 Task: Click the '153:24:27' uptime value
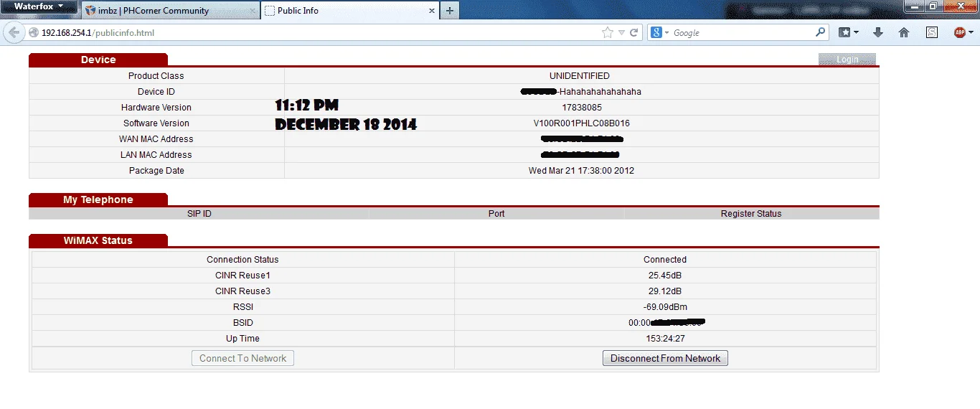point(665,339)
